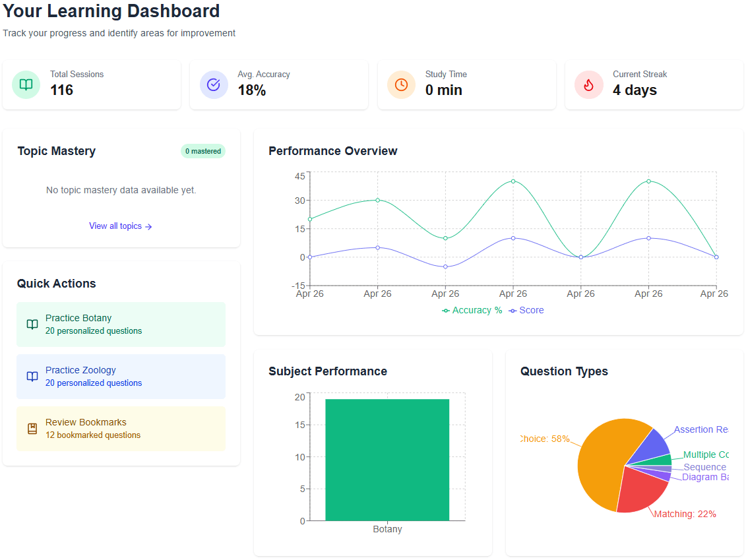Toggle the Matching slice via its label
This screenshot has width=746, height=560.
pyautogui.click(x=685, y=513)
